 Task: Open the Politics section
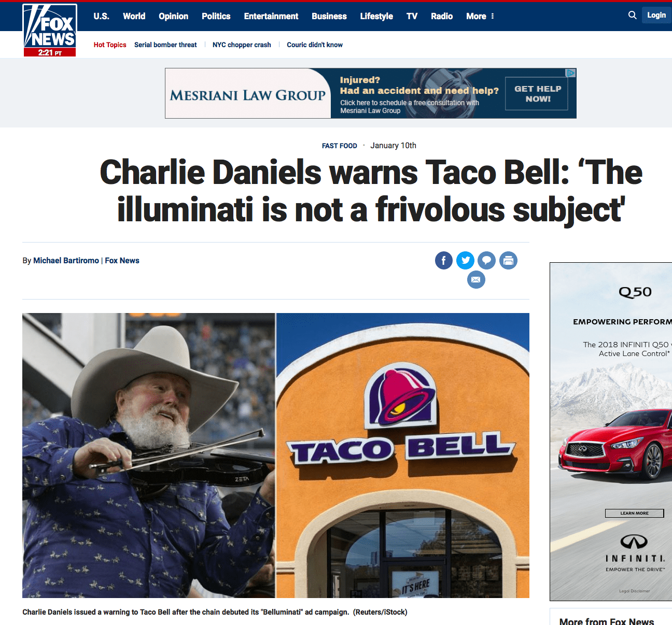coord(216,16)
